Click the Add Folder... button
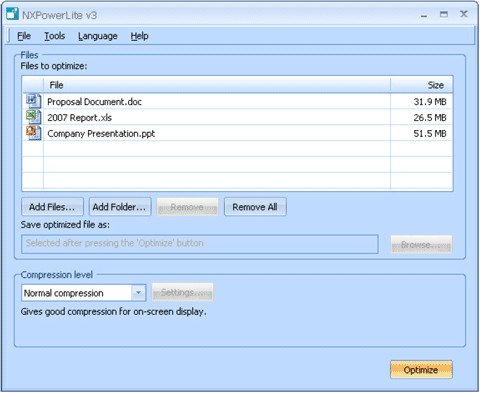This screenshot has height=393, width=480. pyautogui.click(x=120, y=207)
